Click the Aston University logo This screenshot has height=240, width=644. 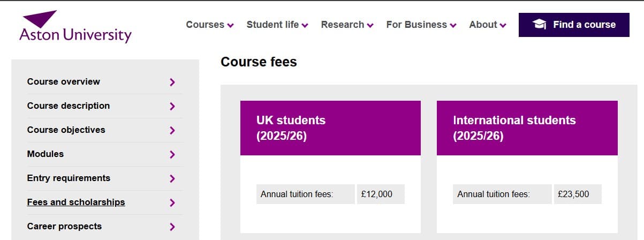pos(75,27)
